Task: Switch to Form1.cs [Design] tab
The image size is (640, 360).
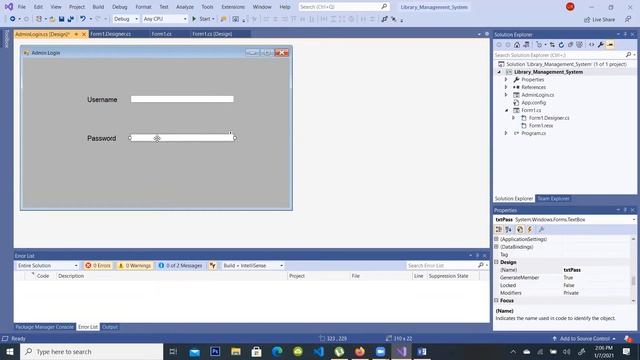Action: 212,34
